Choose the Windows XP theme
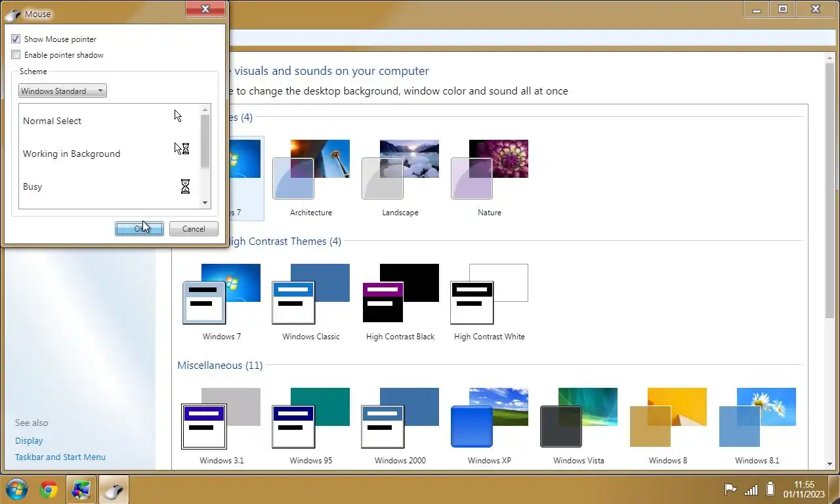This screenshot has width=840, height=504. point(490,418)
